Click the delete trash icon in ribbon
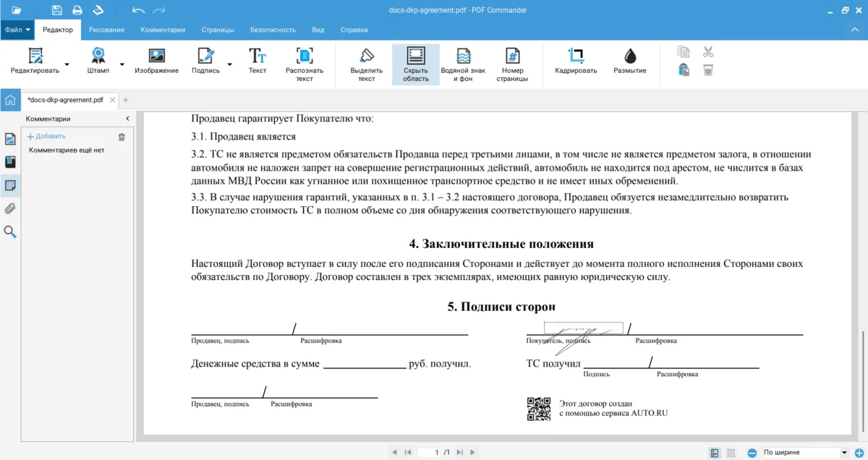This screenshot has height=460, width=868. pyautogui.click(x=708, y=70)
